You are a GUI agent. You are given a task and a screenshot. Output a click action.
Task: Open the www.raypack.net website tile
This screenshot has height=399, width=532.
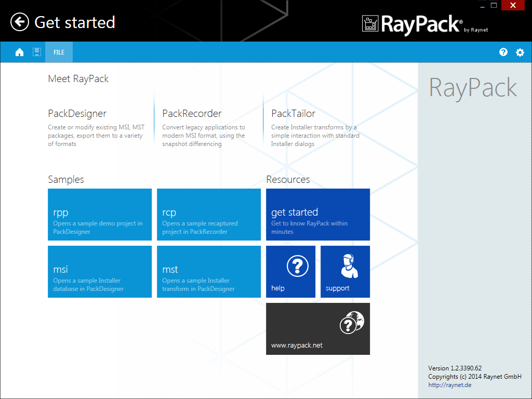point(317,329)
